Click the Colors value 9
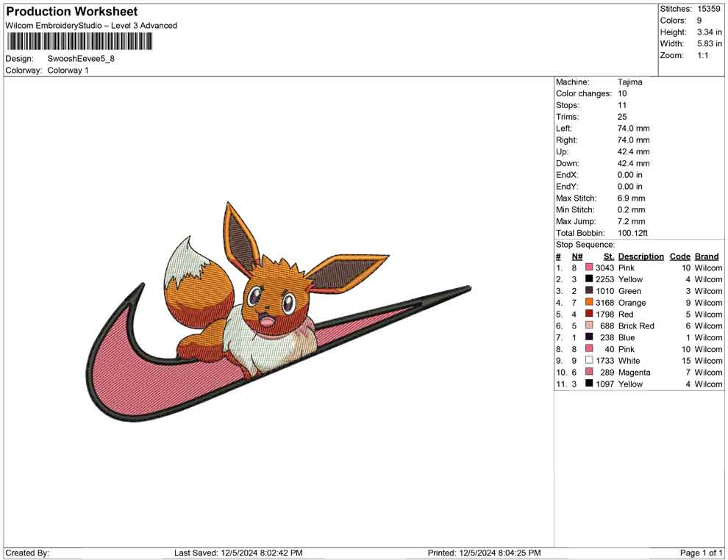The image size is (728, 560). pos(699,21)
